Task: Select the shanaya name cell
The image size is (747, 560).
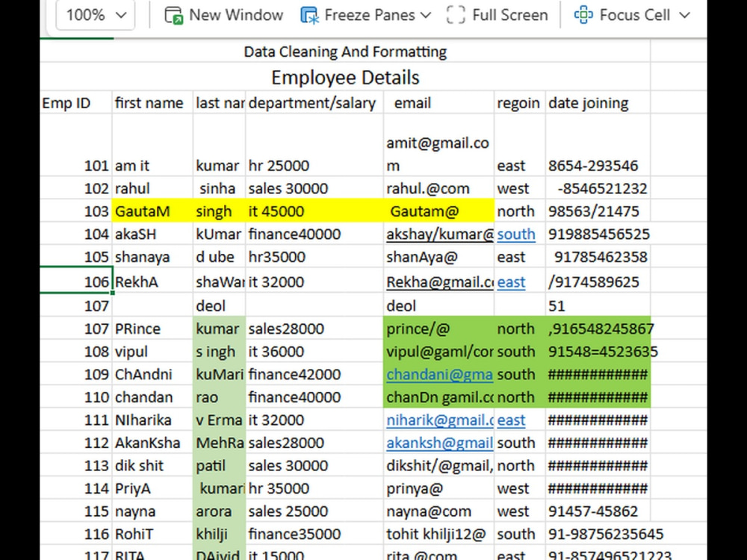Action: (152, 257)
